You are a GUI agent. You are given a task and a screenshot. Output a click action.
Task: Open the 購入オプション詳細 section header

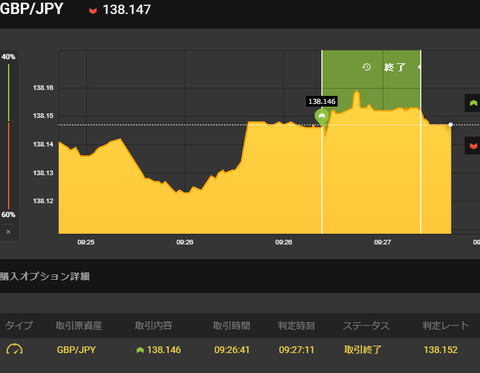pos(45,276)
